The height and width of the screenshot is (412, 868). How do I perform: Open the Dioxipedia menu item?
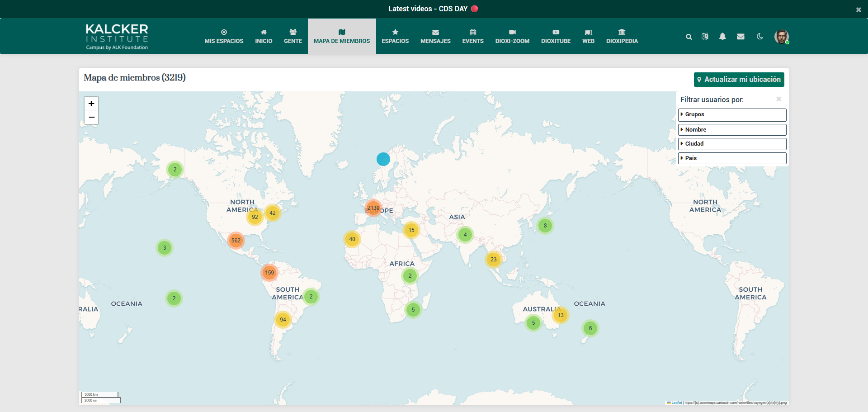click(x=622, y=37)
